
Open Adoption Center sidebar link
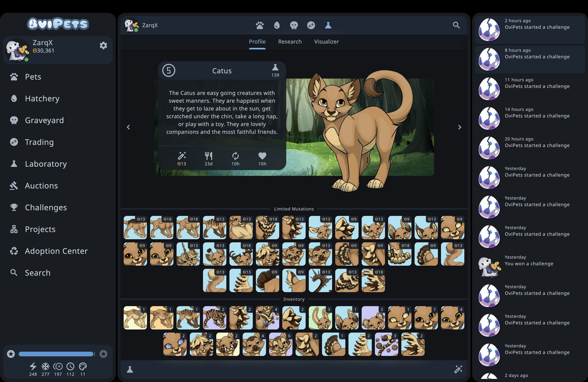click(x=58, y=251)
